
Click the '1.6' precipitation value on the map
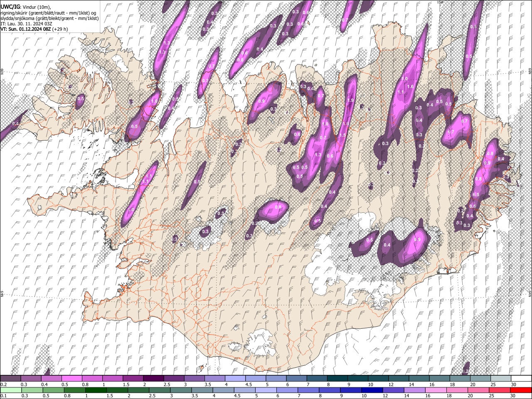pyautogui.click(x=411, y=86)
